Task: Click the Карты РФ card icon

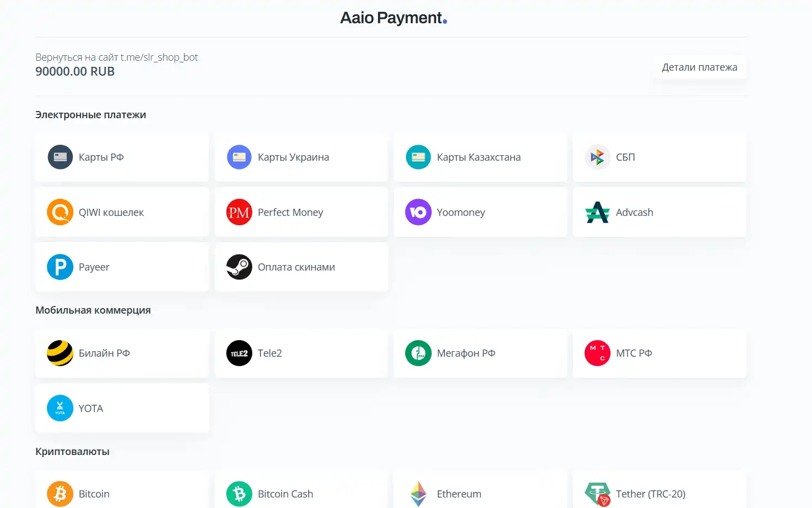Action: pyautogui.click(x=60, y=157)
